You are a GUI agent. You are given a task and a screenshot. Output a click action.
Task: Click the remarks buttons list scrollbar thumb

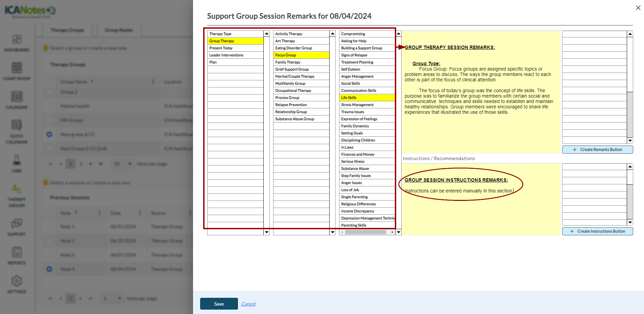pos(630,114)
